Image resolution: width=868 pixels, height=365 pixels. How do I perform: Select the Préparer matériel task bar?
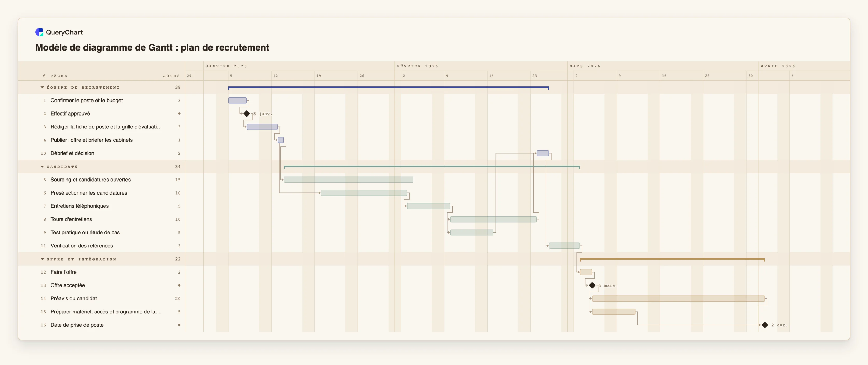pyautogui.click(x=613, y=312)
